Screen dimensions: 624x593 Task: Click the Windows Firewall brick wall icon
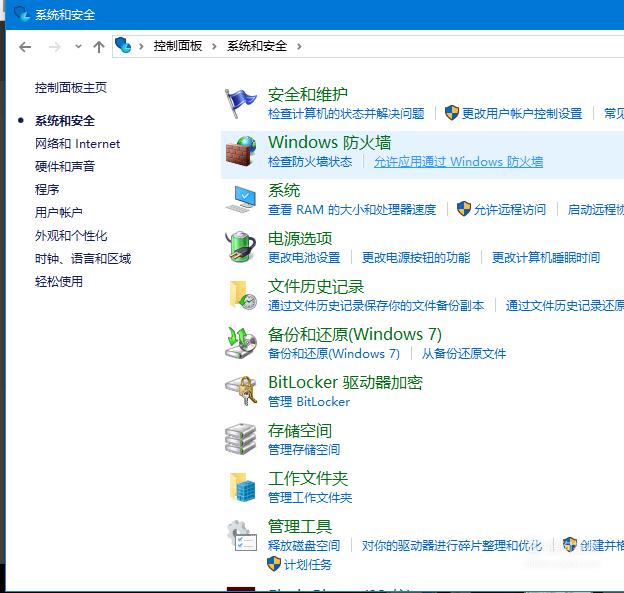click(x=241, y=151)
